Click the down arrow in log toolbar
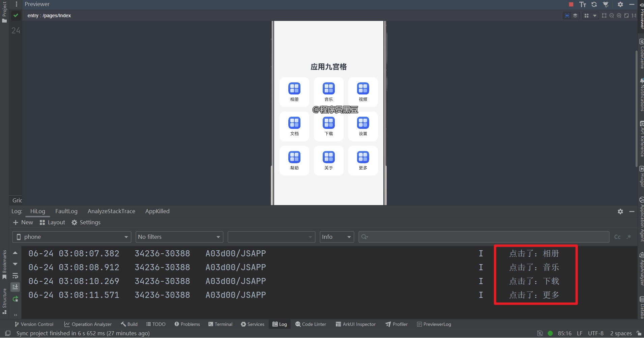Viewport: 644px width, 338px height. pyautogui.click(x=15, y=264)
